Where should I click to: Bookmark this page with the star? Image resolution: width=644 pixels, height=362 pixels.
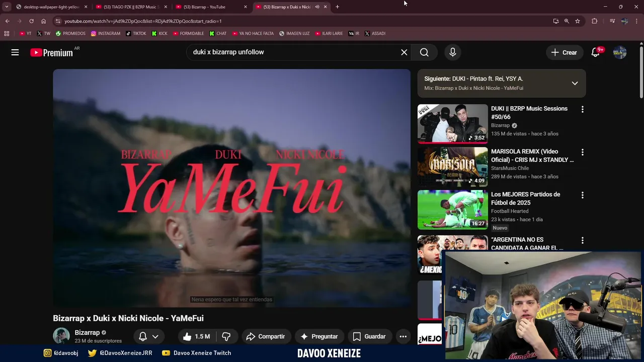click(578, 21)
